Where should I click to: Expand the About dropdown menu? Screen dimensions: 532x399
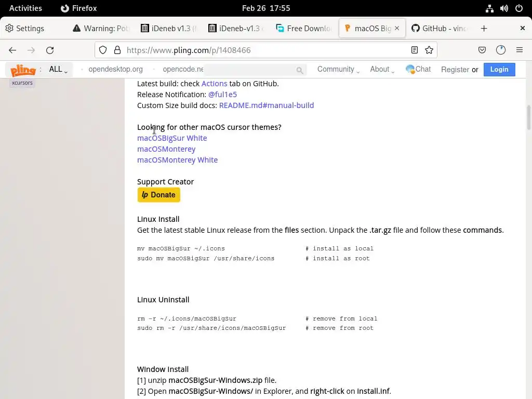tap(382, 70)
